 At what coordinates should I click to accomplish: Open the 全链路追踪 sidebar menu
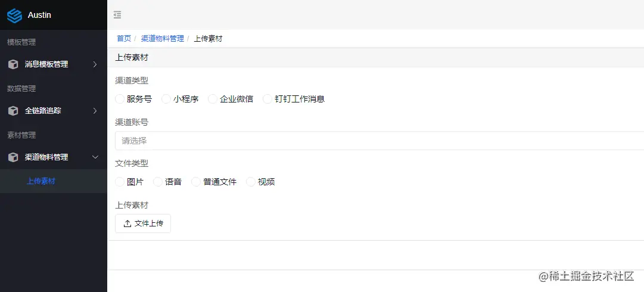(54, 111)
